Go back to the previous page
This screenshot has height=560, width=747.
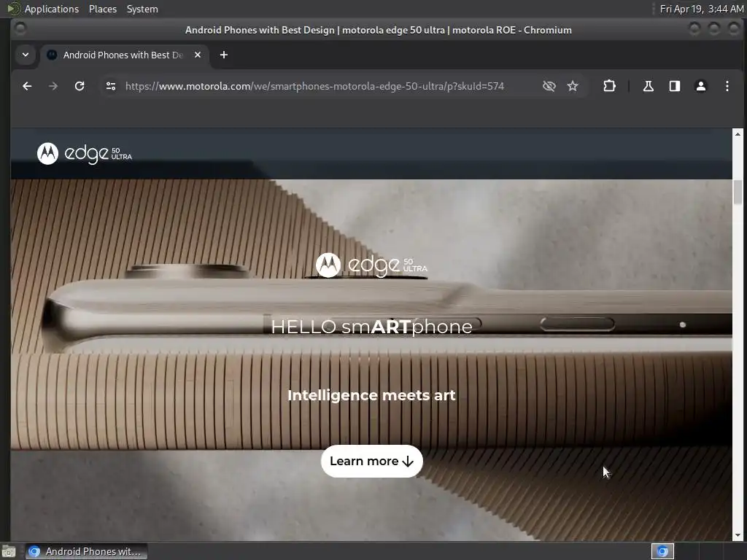(x=27, y=86)
